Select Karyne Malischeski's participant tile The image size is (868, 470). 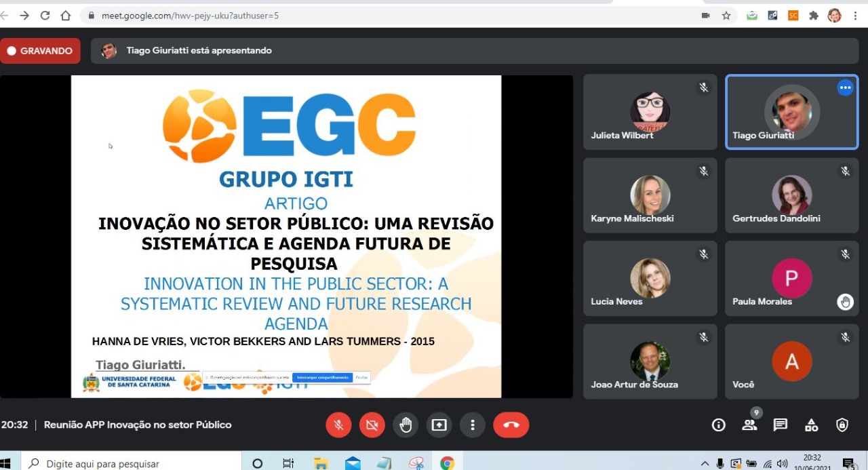pos(650,195)
